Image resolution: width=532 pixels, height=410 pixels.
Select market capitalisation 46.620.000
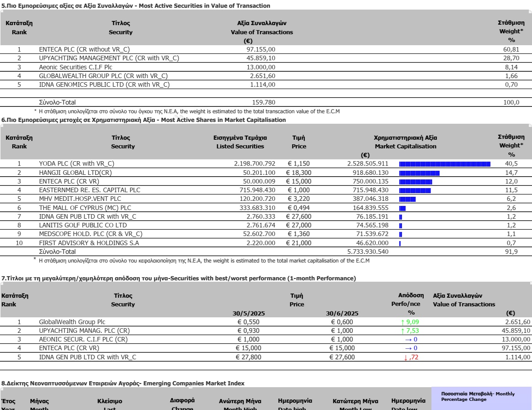(x=372, y=243)
